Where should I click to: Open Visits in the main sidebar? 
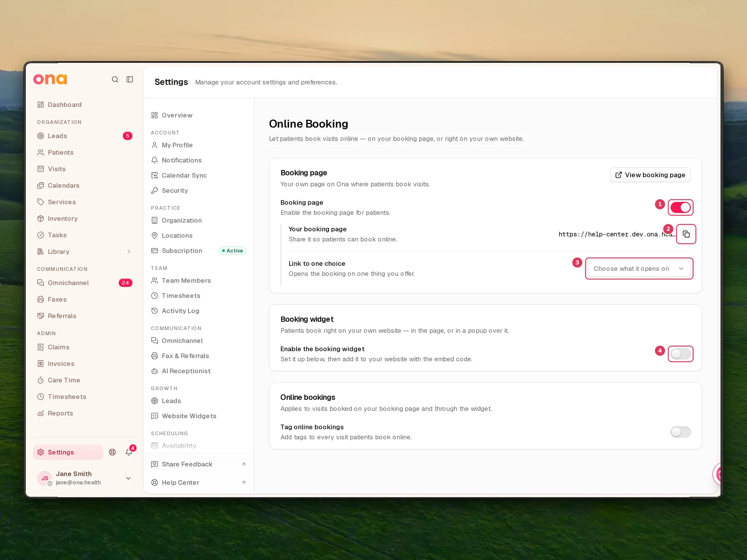pos(85,169)
